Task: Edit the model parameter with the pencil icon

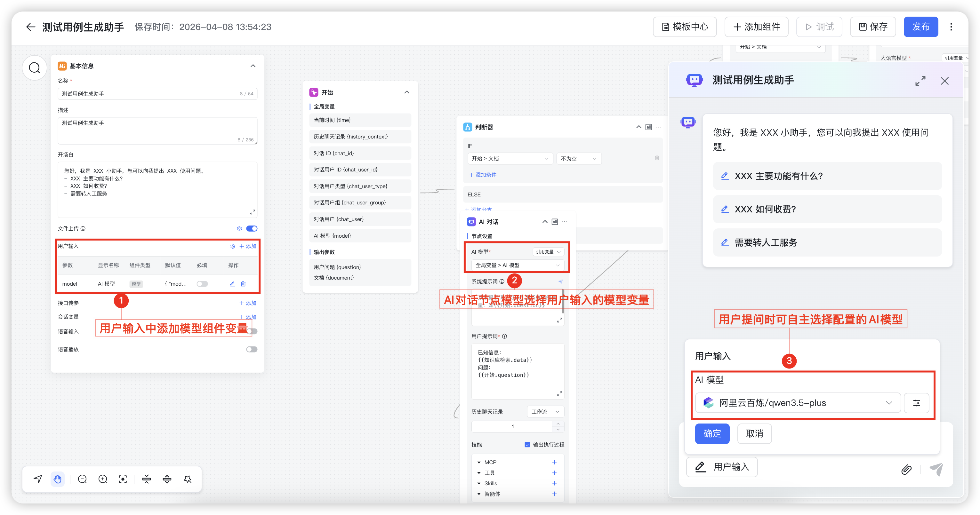Action: pyautogui.click(x=232, y=283)
